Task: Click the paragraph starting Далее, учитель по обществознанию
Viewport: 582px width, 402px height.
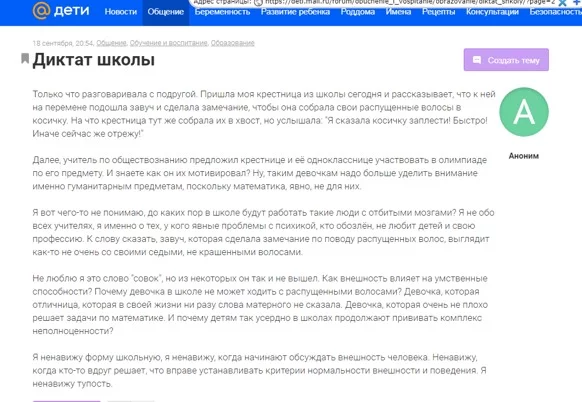Action: (x=259, y=173)
